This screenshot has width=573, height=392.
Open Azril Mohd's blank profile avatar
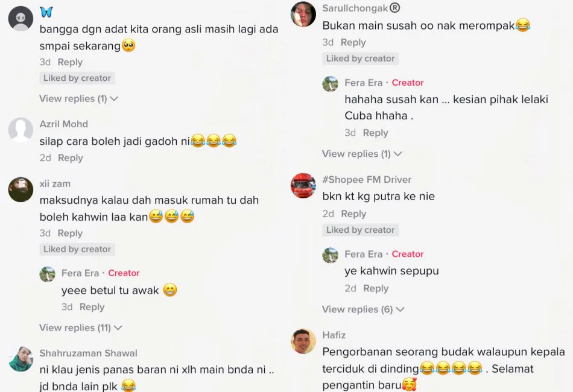[x=21, y=130]
